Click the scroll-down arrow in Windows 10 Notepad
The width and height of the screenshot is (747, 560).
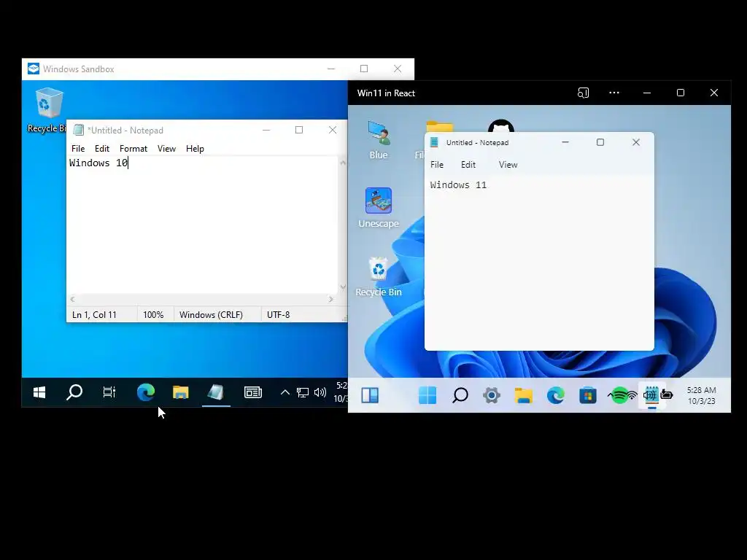click(343, 287)
